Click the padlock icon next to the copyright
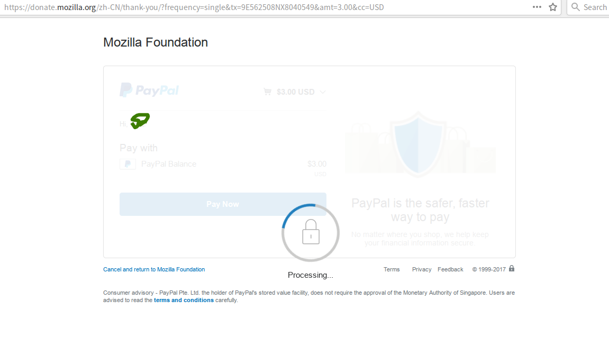Image resolution: width=609 pixels, height=364 pixels. coord(512,268)
